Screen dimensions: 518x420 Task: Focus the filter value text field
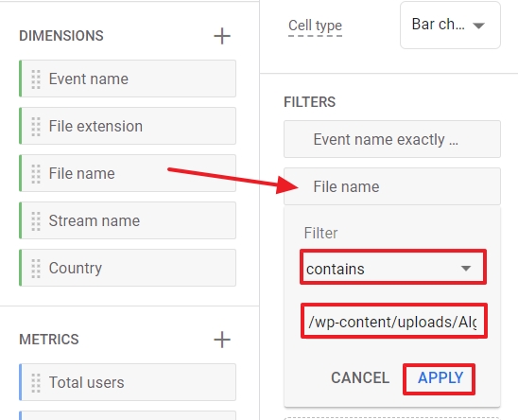pos(393,321)
